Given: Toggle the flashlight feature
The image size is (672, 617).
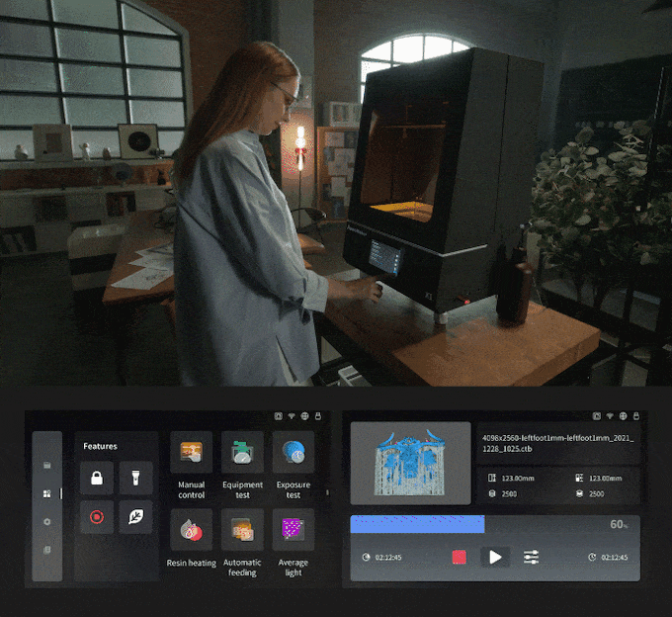Looking at the screenshot, I should (x=135, y=479).
